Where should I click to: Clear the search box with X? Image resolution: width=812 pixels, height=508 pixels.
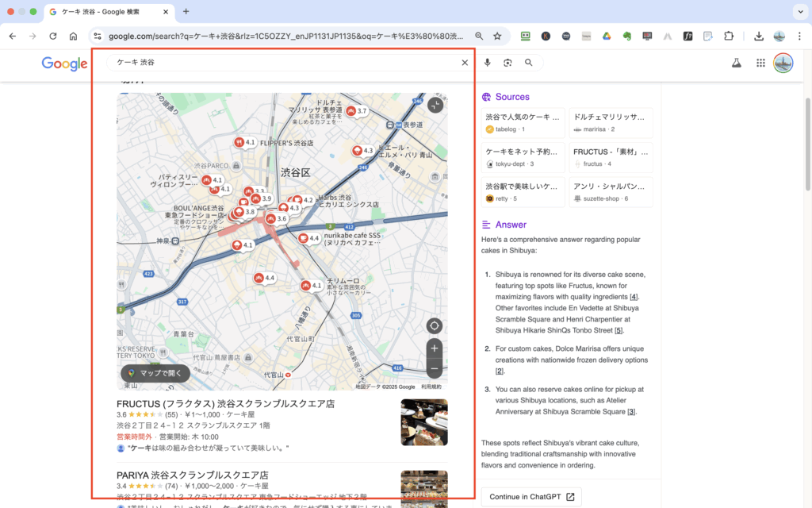[x=465, y=63]
